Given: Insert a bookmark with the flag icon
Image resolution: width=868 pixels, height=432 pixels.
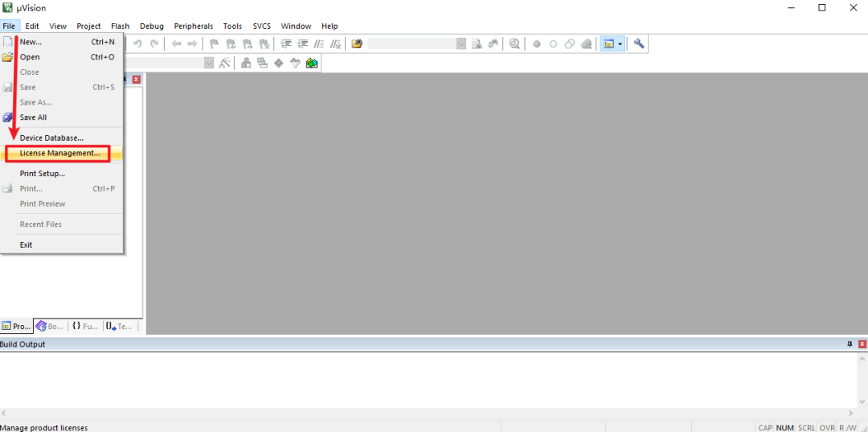Looking at the screenshot, I should click(x=214, y=43).
